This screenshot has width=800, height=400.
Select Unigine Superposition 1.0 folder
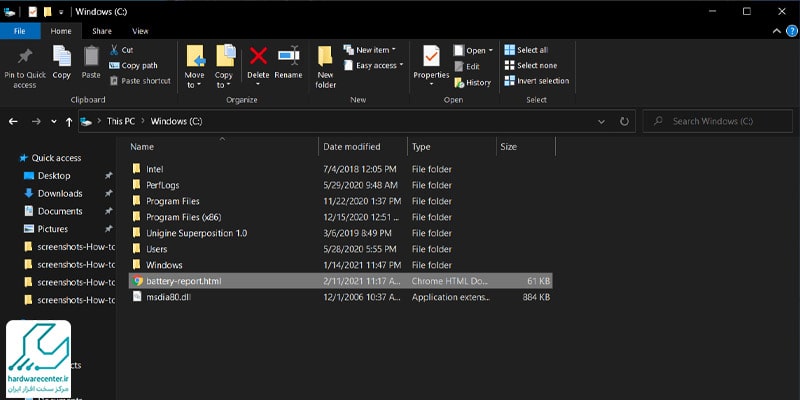(x=340, y=233)
